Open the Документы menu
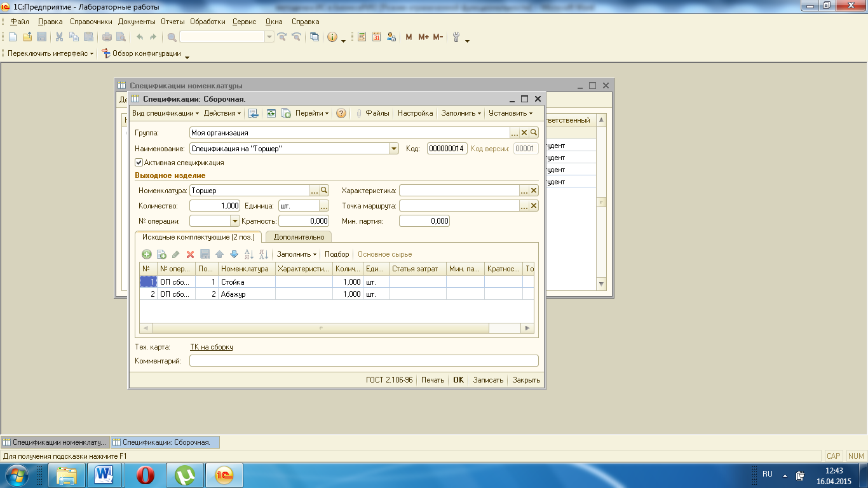This screenshot has width=868, height=488. point(137,21)
